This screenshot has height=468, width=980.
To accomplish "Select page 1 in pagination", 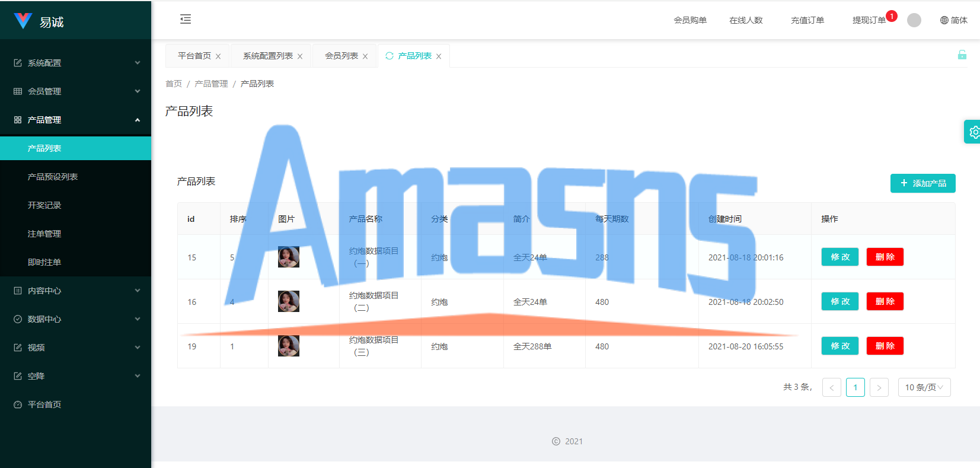I will click(855, 387).
